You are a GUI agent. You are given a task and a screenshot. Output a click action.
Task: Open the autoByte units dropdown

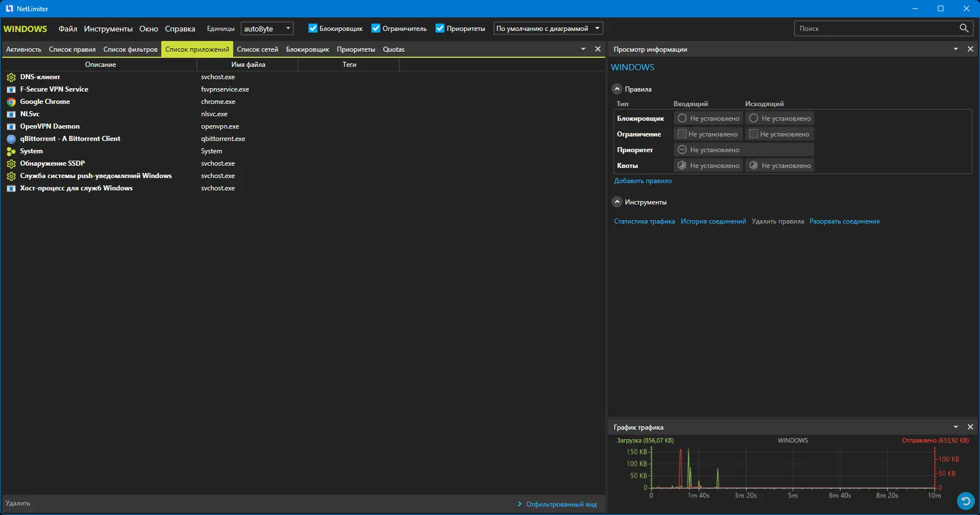tap(267, 29)
